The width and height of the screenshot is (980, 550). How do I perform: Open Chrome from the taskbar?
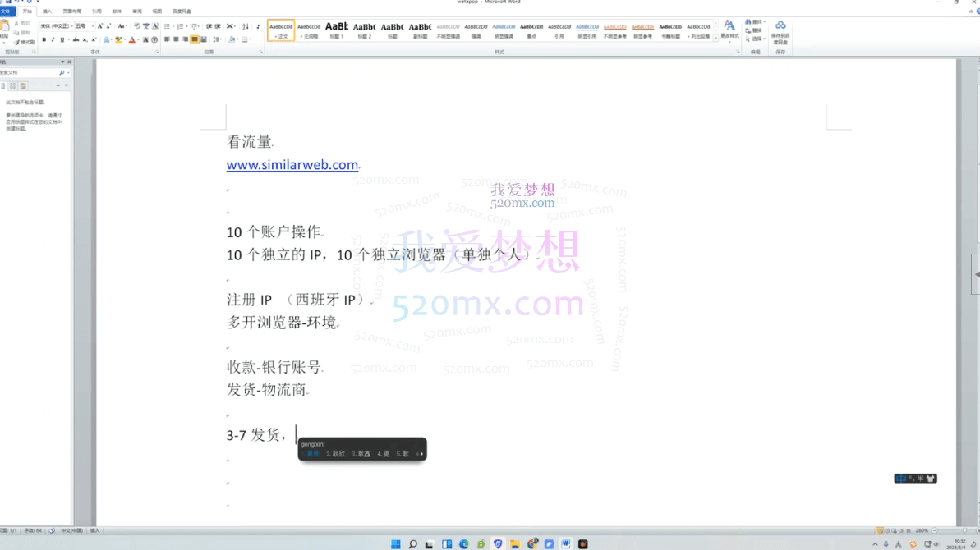point(531,543)
